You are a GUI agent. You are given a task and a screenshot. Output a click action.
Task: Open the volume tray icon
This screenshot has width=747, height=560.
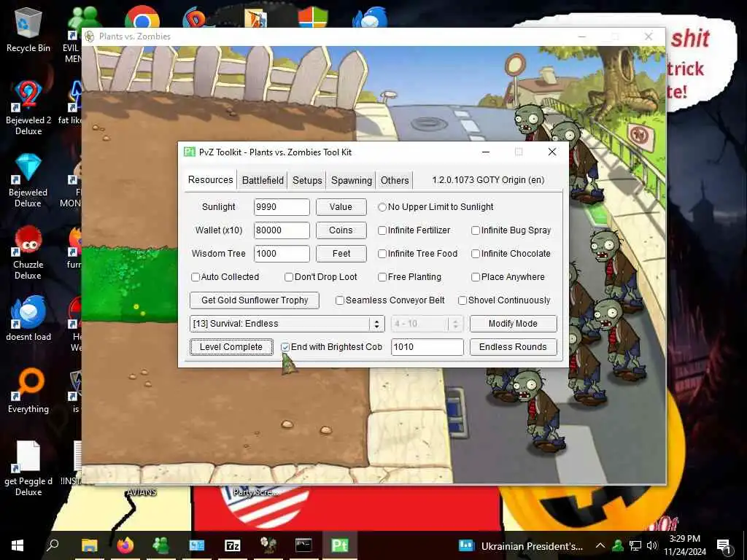click(652, 545)
